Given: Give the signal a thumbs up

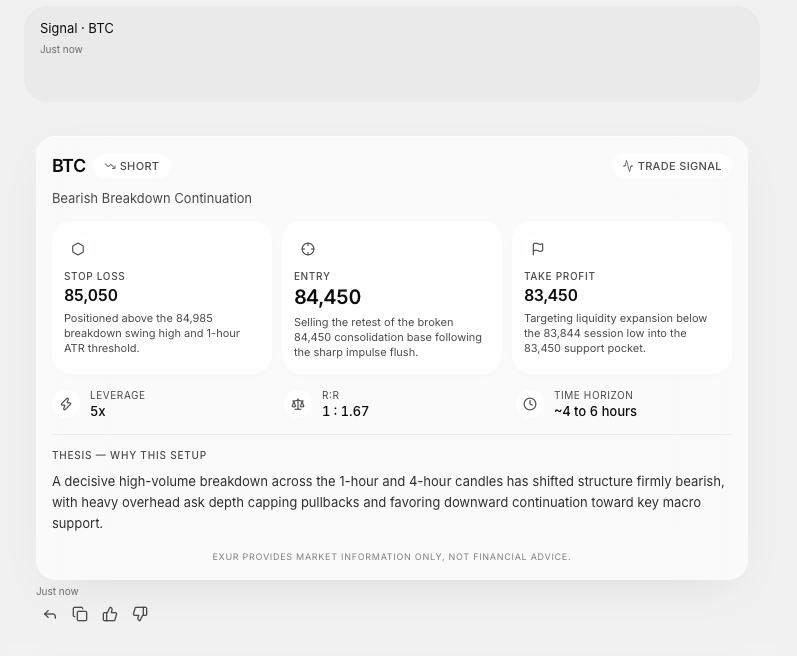Looking at the screenshot, I should 110,614.
